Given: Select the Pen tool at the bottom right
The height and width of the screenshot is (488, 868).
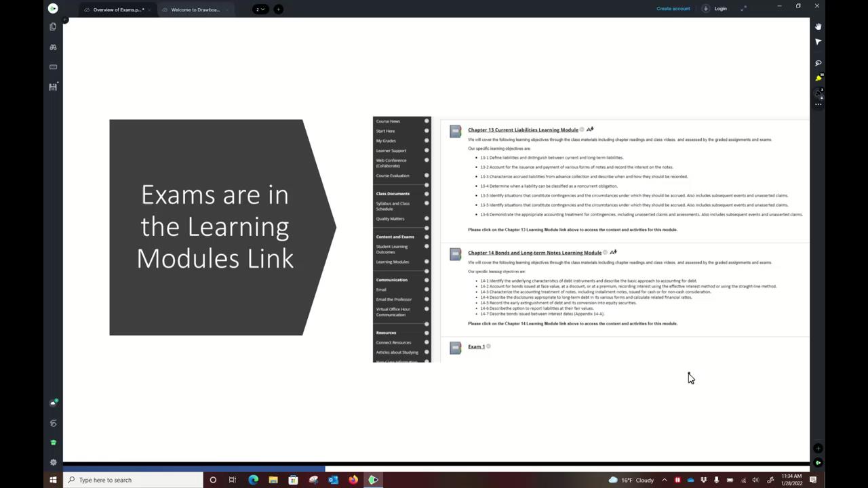Looking at the screenshot, I should (x=817, y=93).
